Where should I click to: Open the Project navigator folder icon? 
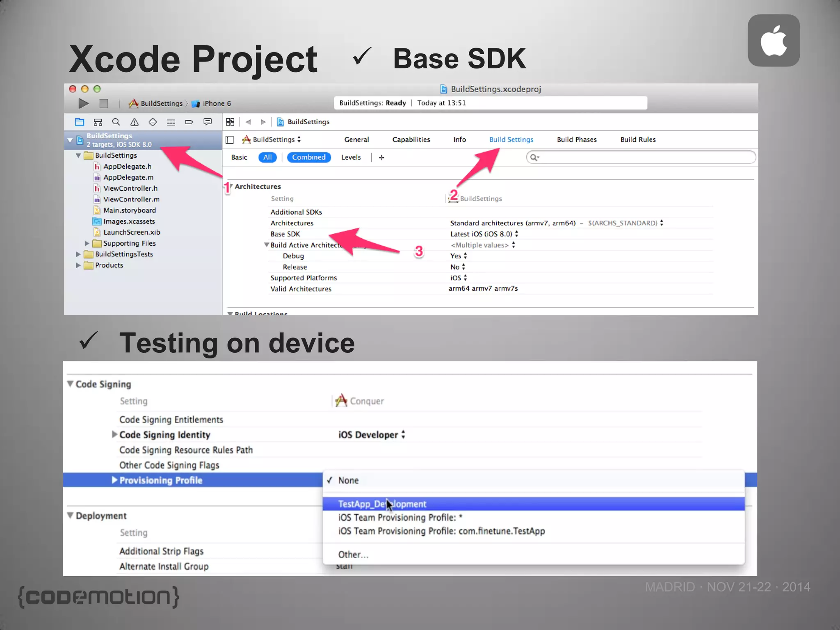[80, 122]
